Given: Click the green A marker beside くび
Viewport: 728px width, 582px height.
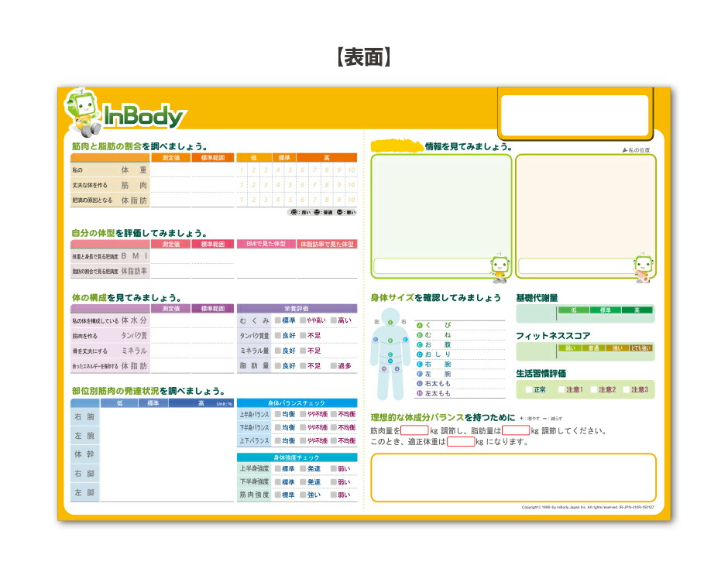Looking at the screenshot, I should pyautogui.click(x=420, y=325).
